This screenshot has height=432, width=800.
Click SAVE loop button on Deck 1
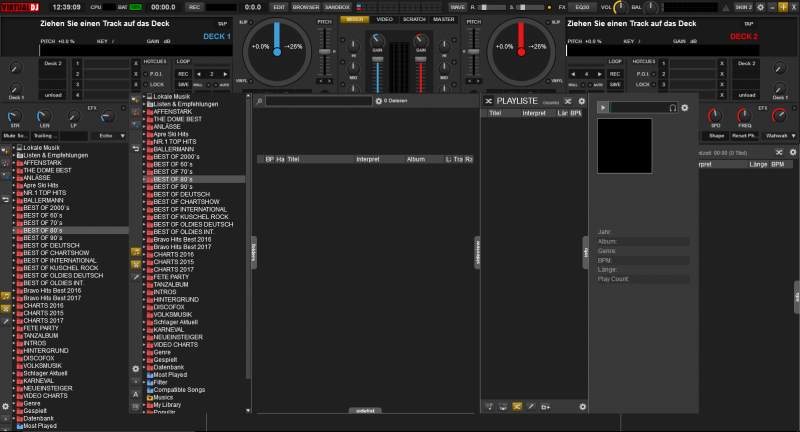[183, 85]
